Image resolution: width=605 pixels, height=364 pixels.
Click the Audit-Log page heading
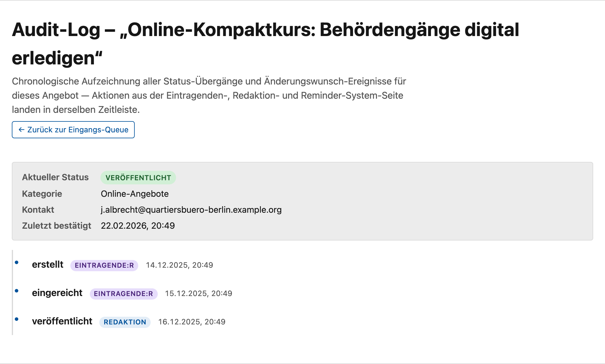tap(266, 44)
